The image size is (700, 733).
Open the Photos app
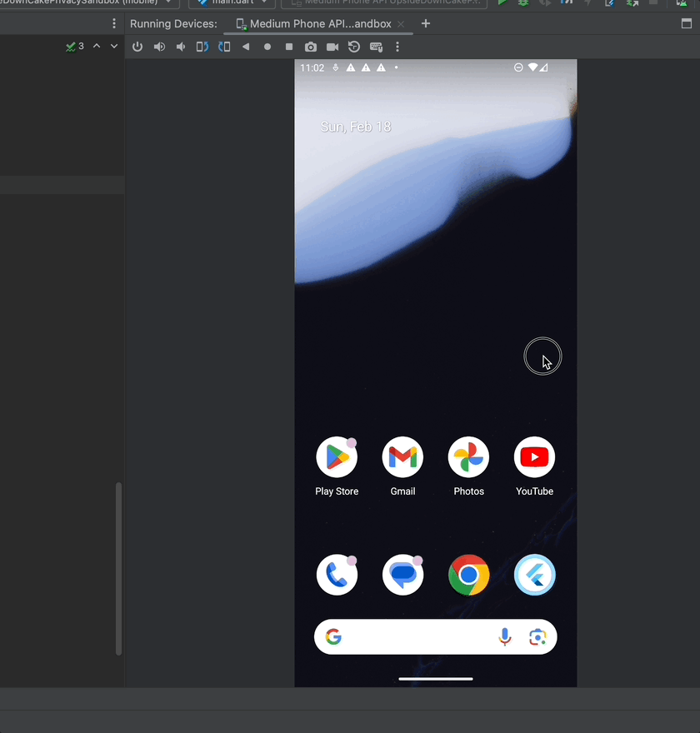[468, 457]
